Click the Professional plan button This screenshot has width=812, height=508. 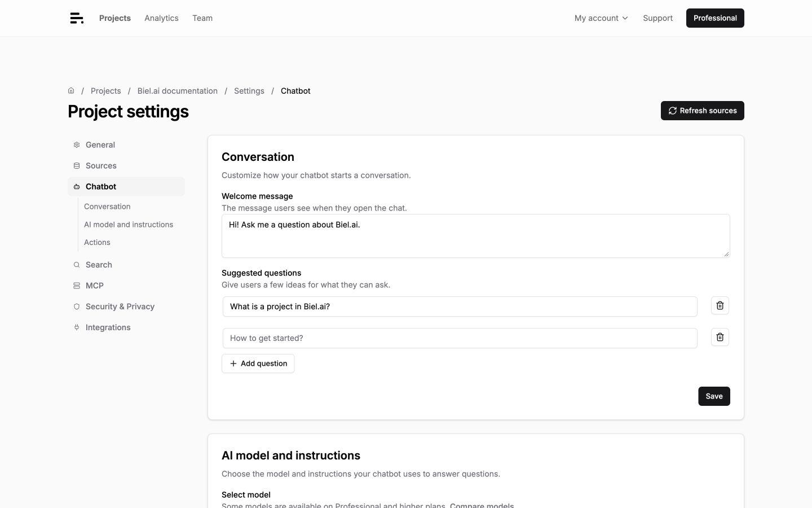[x=715, y=18]
